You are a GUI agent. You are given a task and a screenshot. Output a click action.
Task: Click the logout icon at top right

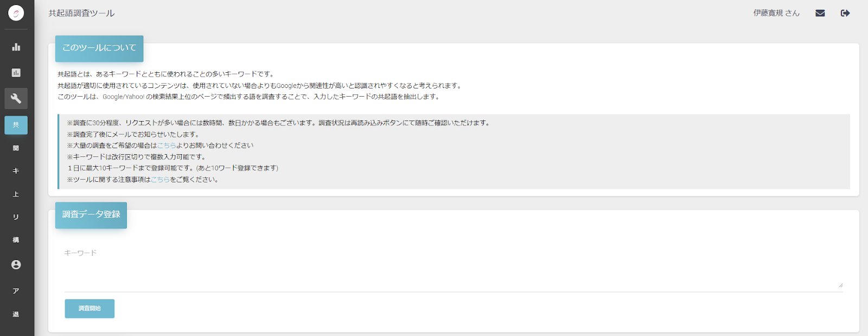point(845,12)
